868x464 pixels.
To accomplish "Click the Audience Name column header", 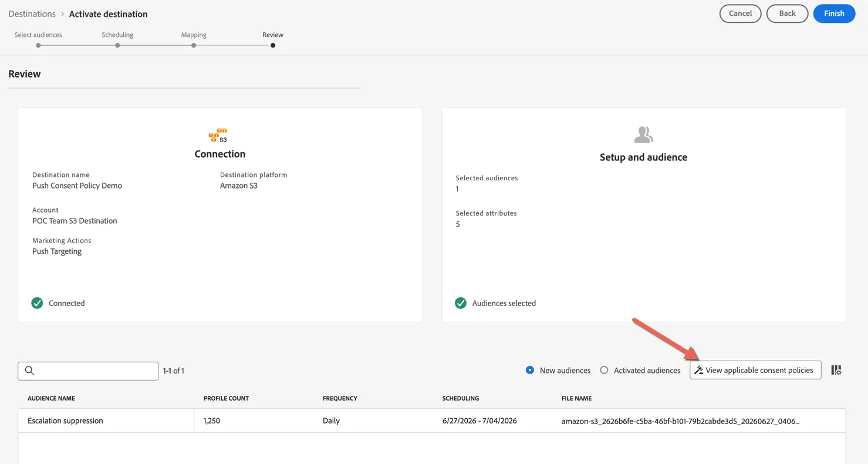I will click(x=51, y=398).
